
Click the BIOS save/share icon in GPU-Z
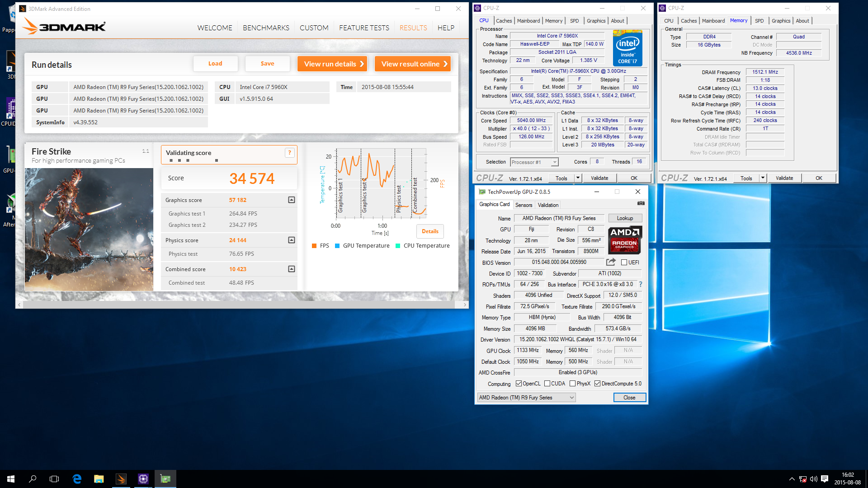pos(611,262)
